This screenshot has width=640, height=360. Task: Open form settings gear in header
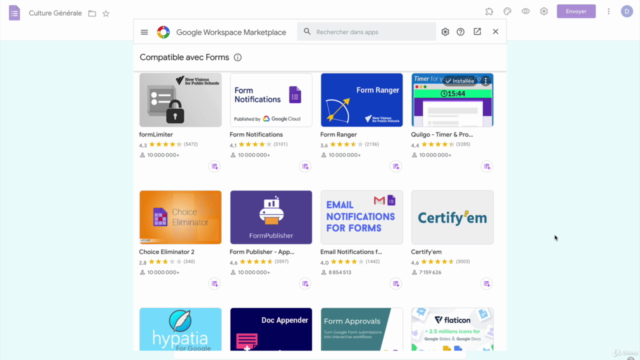544,11
